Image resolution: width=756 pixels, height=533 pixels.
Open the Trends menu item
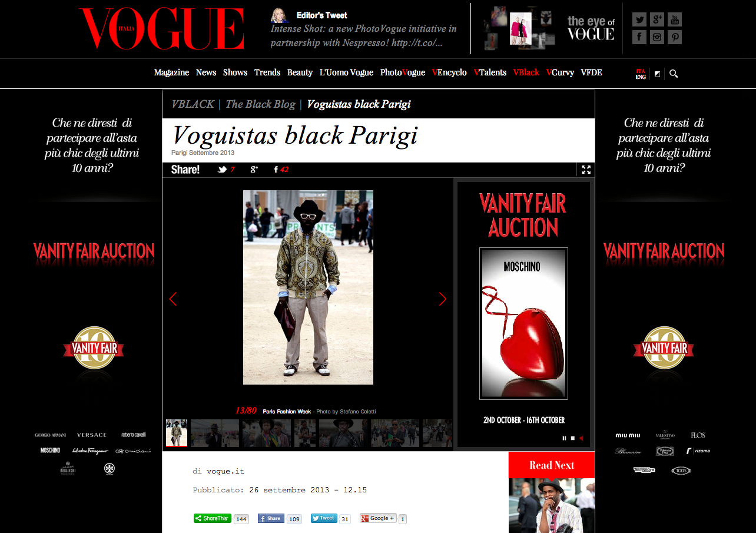267,72
